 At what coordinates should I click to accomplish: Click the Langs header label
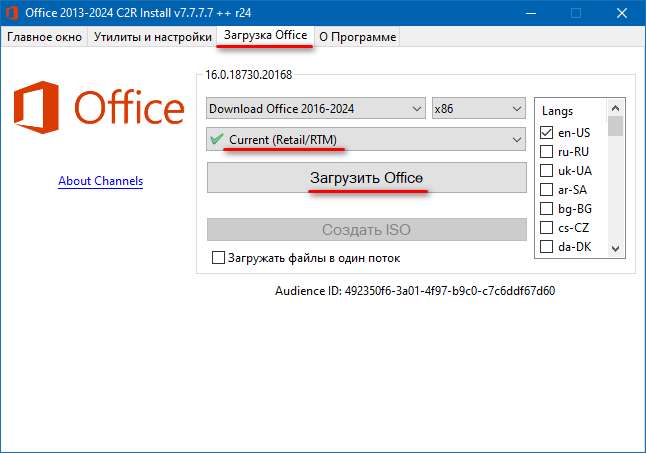click(x=557, y=111)
